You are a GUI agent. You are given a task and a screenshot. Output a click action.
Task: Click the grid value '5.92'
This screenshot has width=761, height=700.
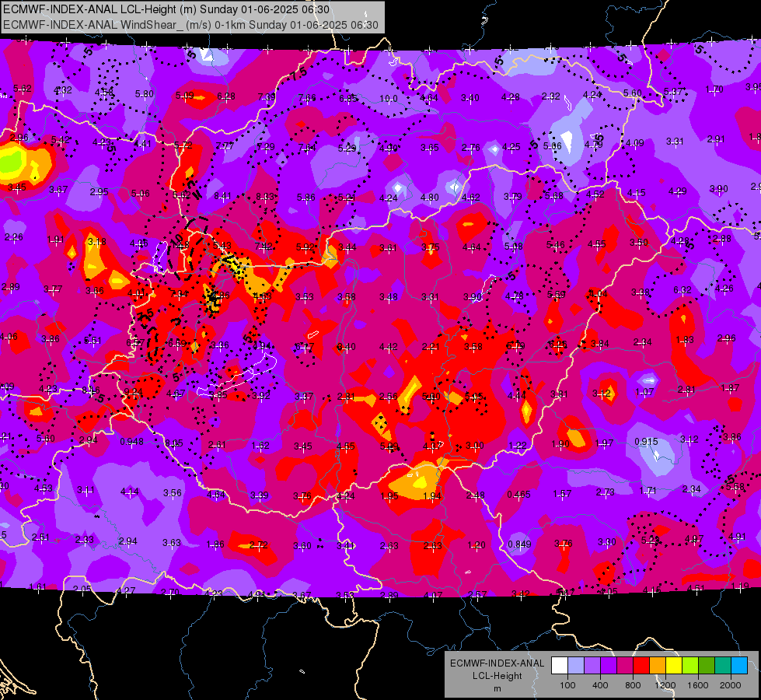(305, 247)
